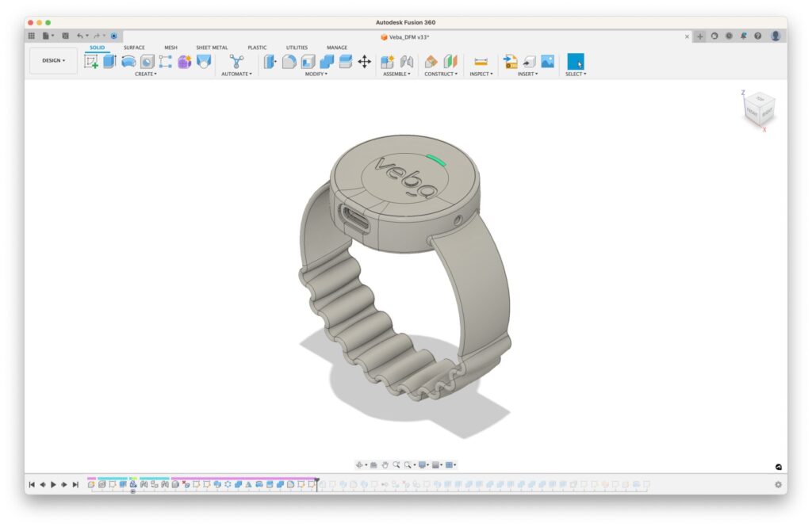Activate the Select tool
The height and width of the screenshot is (527, 812).
point(576,62)
